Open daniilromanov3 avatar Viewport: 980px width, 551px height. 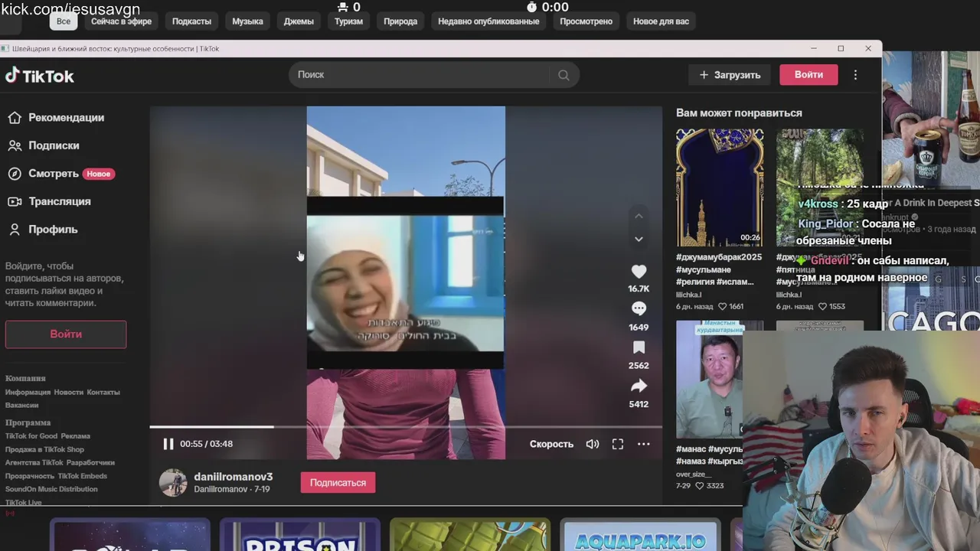coord(173,483)
